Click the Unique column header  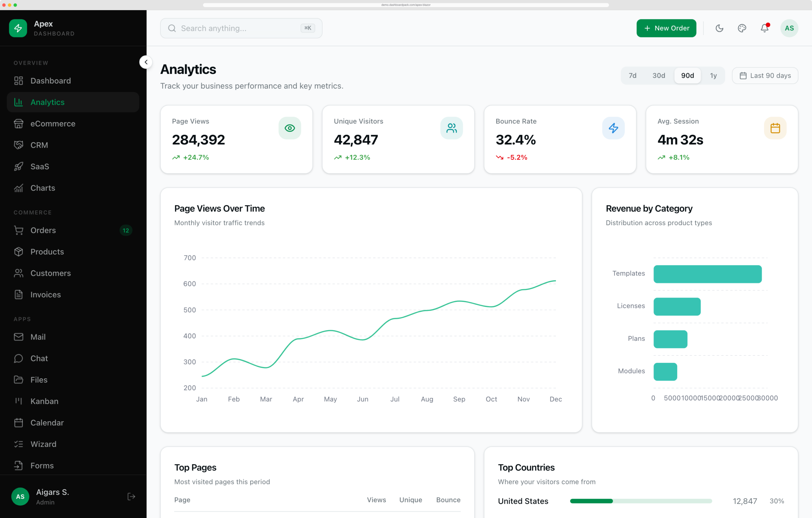click(410, 500)
